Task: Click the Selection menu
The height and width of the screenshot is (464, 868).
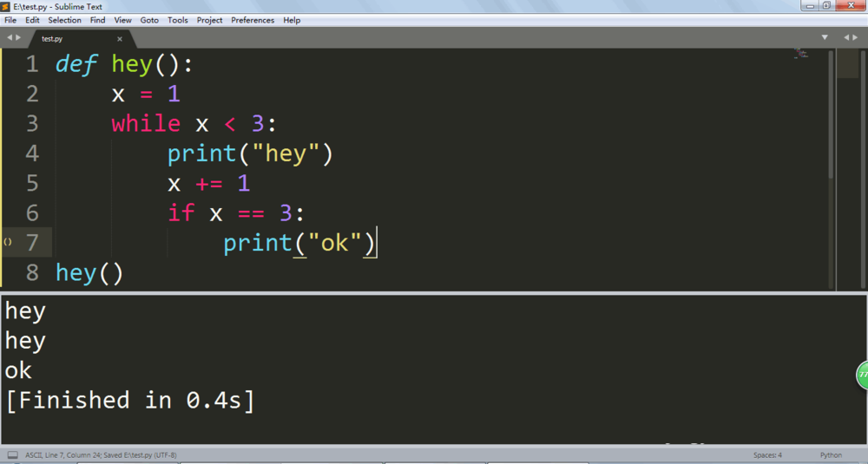Action: [x=64, y=20]
